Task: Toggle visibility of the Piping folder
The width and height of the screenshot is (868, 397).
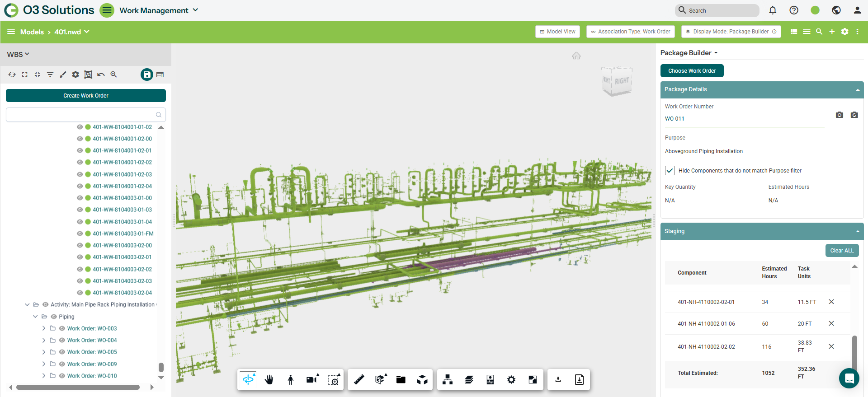Action: click(54, 317)
